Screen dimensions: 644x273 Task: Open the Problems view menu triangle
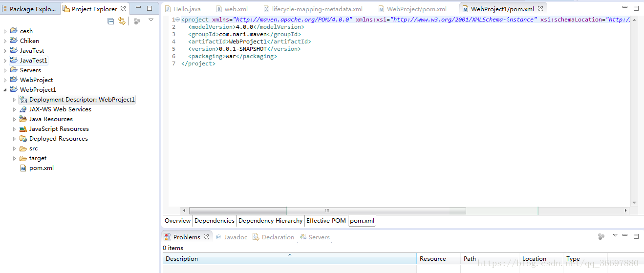615,235
